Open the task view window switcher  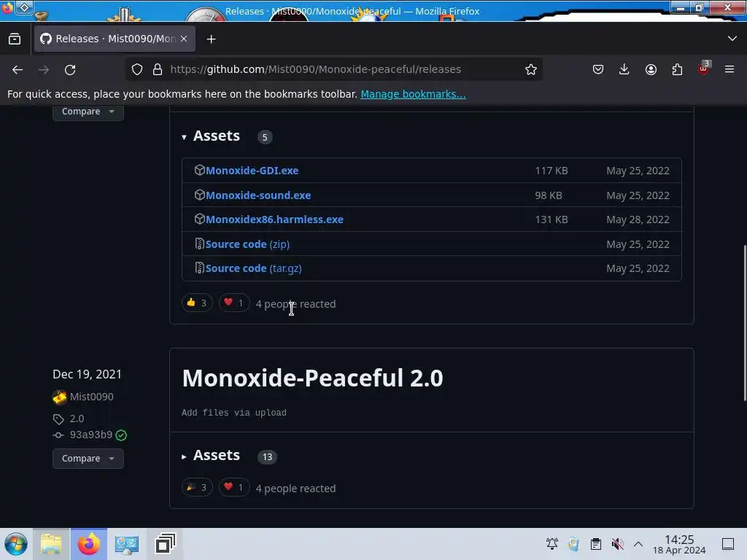coord(165,544)
